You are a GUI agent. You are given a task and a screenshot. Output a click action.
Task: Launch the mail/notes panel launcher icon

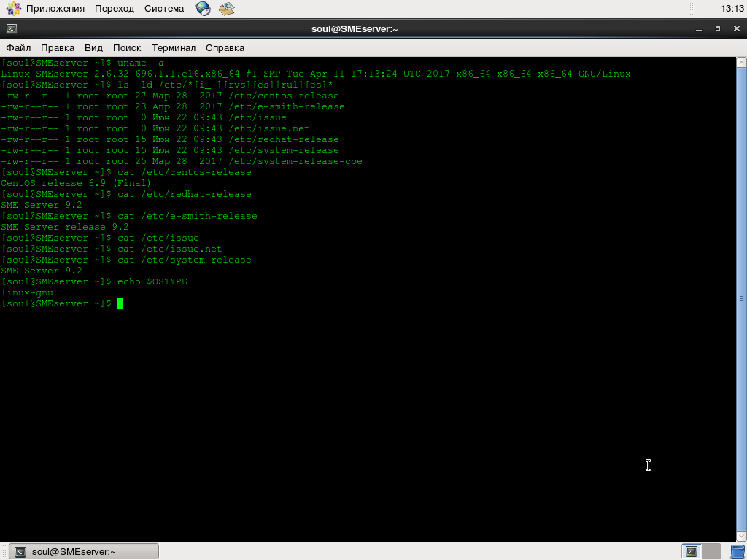[x=227, y=9]
